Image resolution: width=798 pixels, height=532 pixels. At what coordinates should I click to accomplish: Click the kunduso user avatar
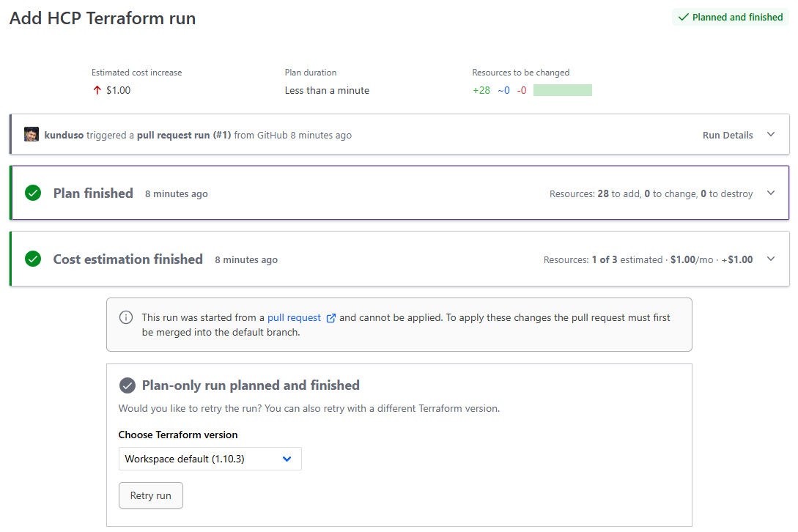[32, 135]
